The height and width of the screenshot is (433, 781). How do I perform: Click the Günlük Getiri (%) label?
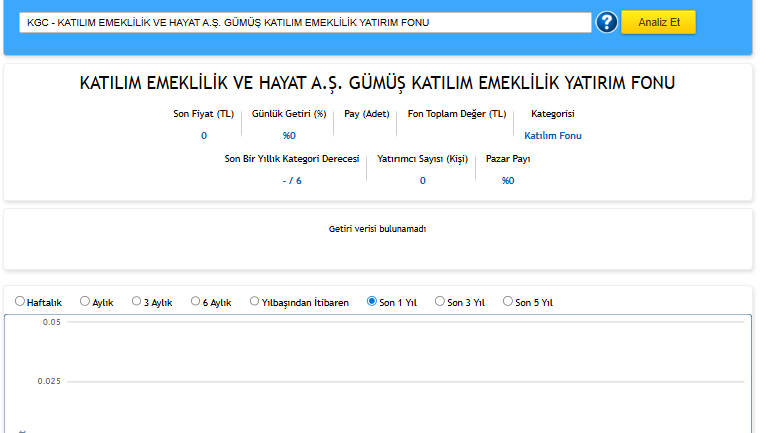289,114
